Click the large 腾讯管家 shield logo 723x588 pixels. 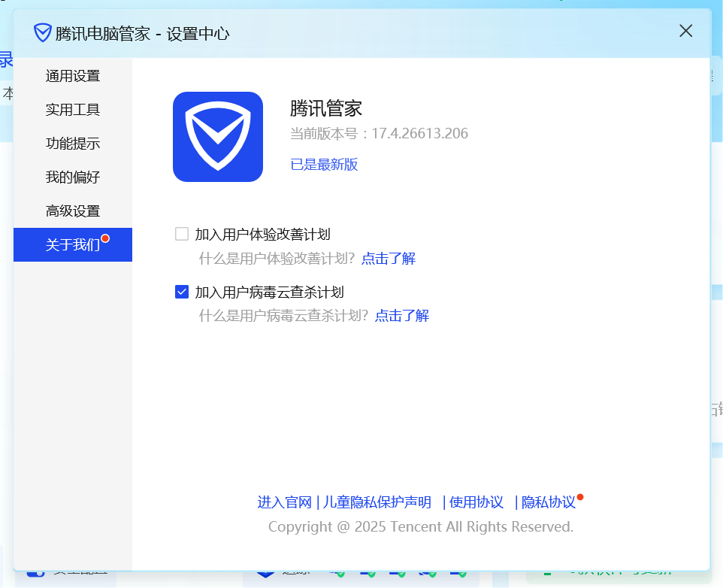pos(218,137)
